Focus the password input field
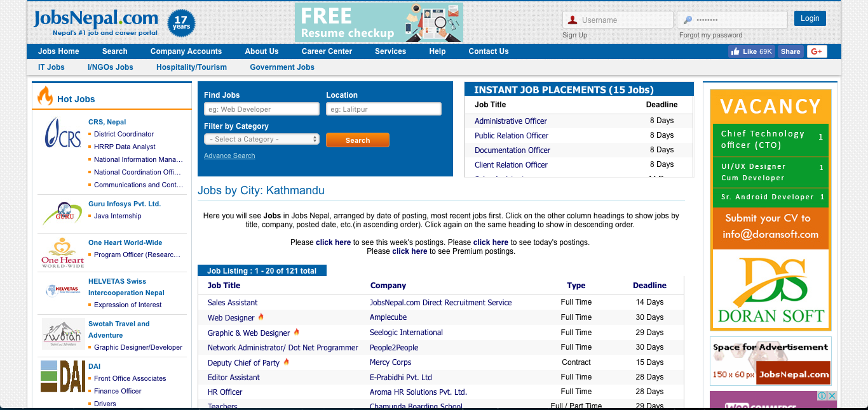Viewport: 868px width, 410px height. (733, 20)
